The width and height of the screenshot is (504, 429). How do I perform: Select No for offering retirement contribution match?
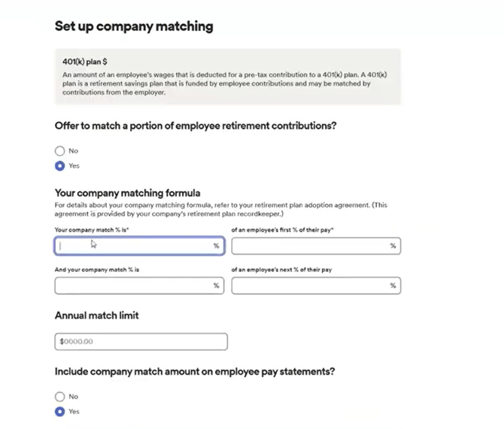click(60, 151)
